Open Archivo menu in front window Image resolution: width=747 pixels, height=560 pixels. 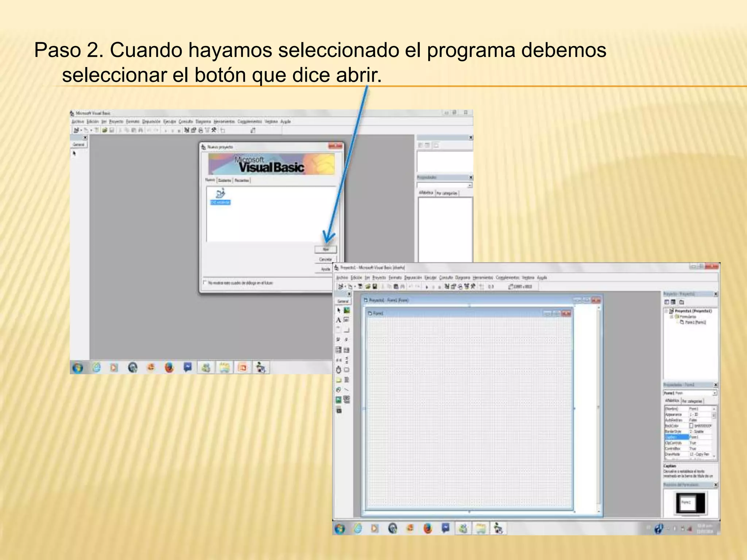[x=342, y=277]
